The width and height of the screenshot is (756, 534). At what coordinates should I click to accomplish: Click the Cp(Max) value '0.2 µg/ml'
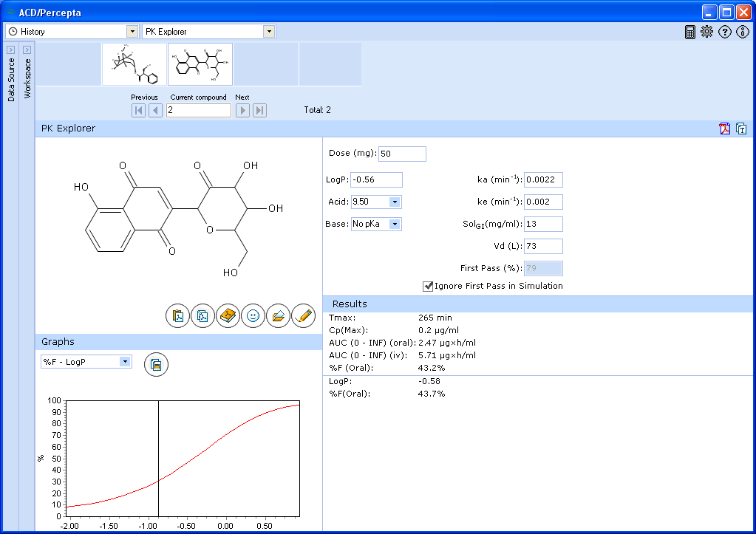(x=438, y=331)
